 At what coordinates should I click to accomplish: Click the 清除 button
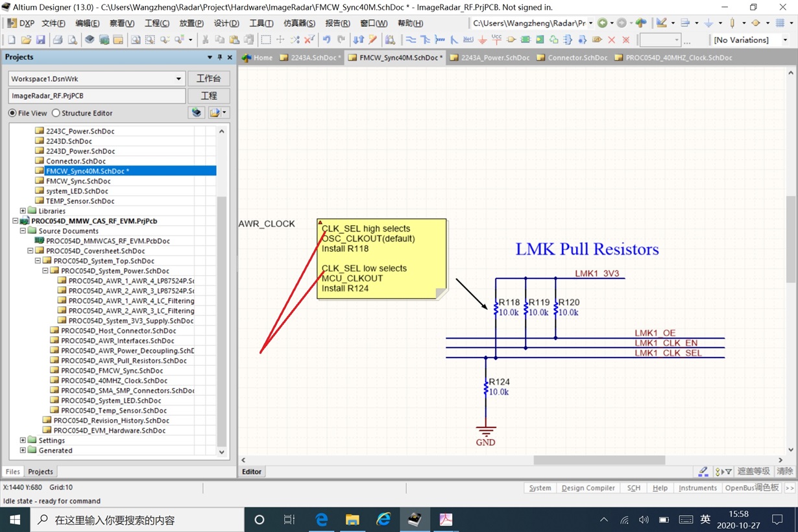point(784,472)
